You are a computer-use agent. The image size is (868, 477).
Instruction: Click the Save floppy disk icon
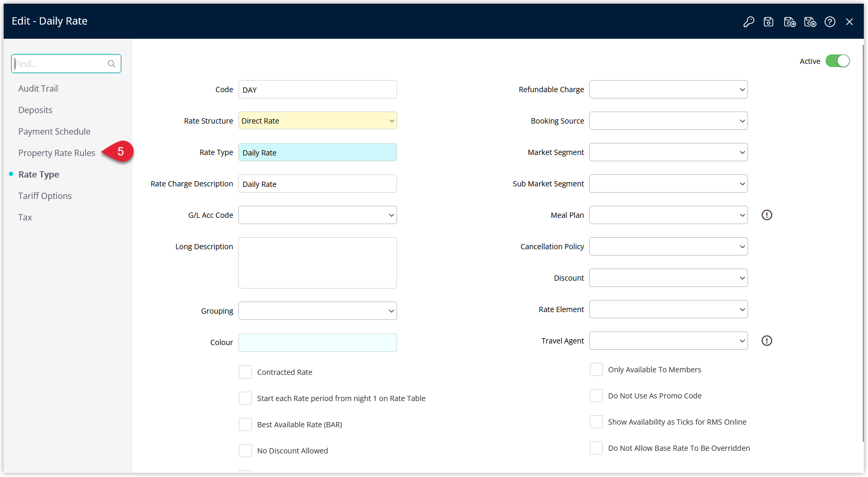point(768,21)
